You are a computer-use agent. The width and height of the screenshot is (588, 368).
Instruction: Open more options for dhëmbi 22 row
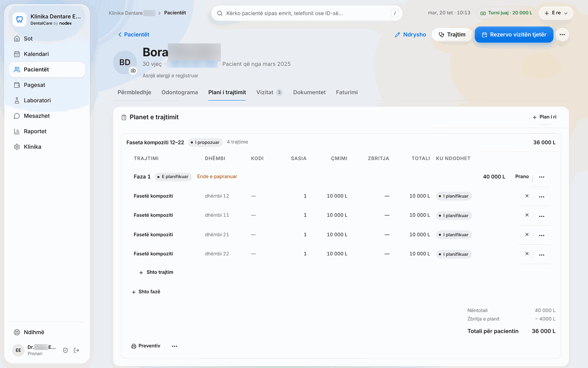click(542, 254)
